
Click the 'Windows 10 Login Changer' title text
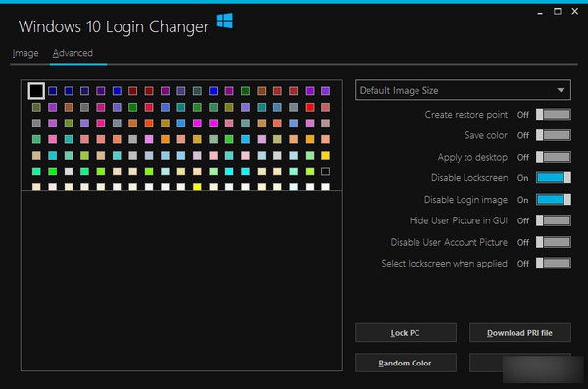[x=114, y=27]
